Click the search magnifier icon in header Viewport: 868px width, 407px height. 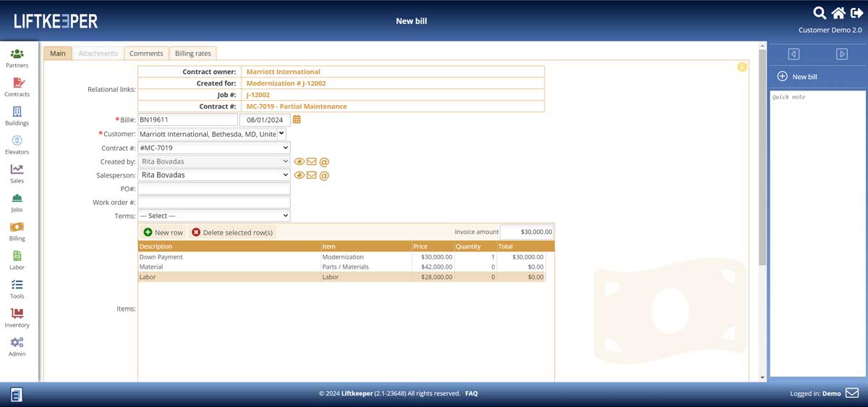[820, 13]
